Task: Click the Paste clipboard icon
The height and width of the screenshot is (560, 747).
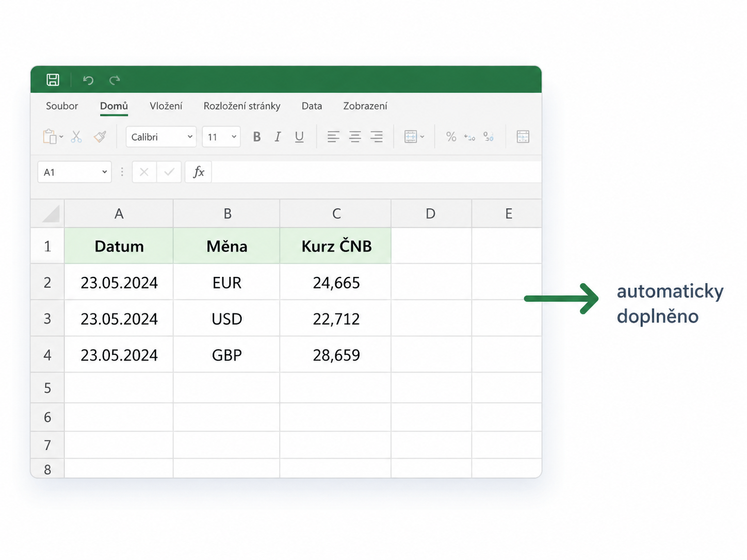Action: click(50, 137)
